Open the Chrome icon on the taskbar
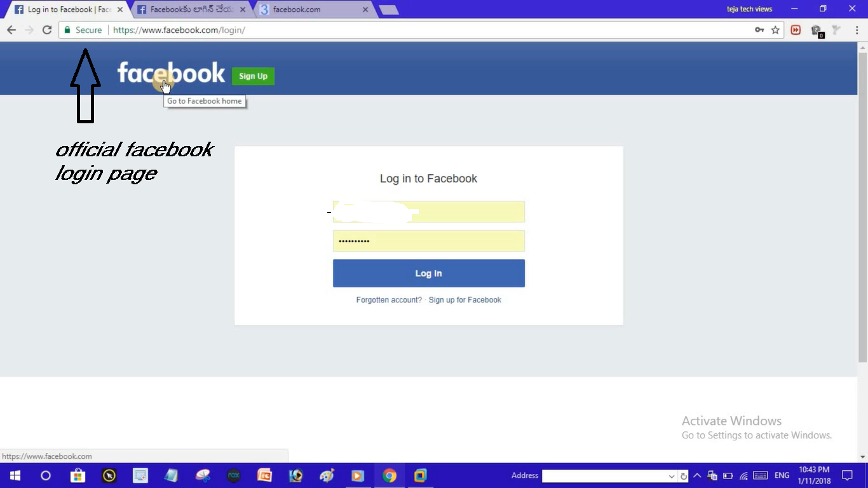The image size is (868, 488). coord(390,475)
